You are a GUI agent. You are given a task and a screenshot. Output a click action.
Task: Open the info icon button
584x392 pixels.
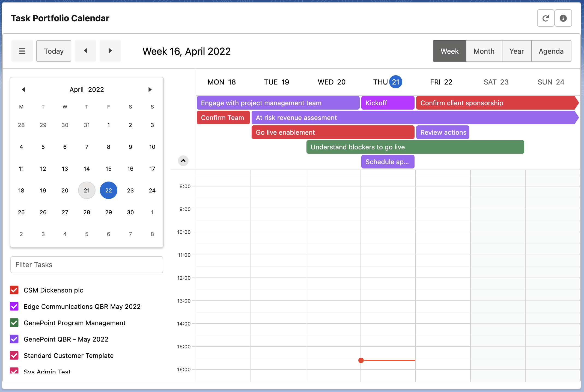(x=563, y=18)
